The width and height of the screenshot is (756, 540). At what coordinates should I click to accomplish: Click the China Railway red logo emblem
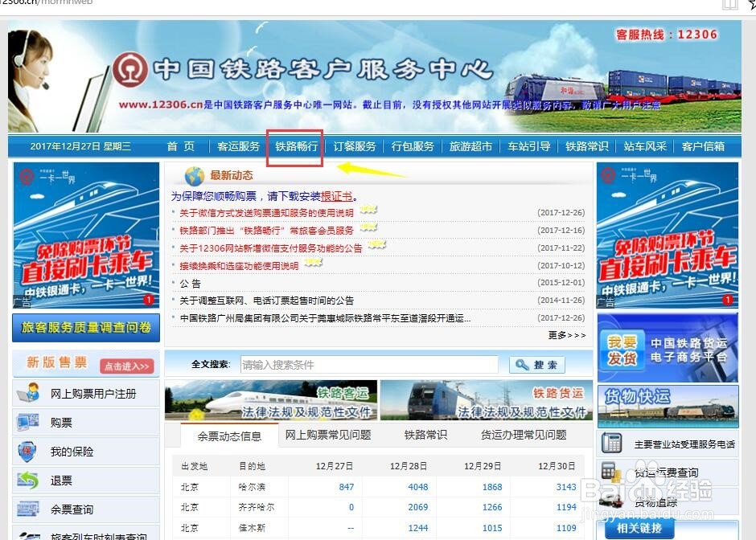coord(130,71)
